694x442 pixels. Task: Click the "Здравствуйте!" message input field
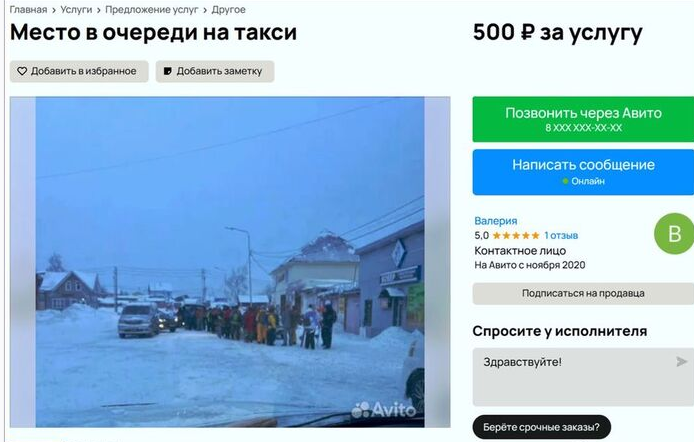[583, 377]
